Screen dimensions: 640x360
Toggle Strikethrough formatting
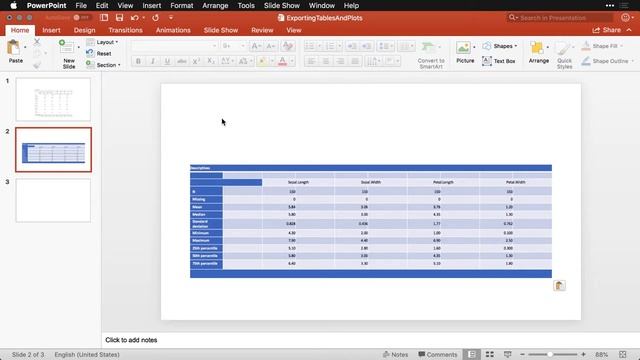(x=182, y=61)
